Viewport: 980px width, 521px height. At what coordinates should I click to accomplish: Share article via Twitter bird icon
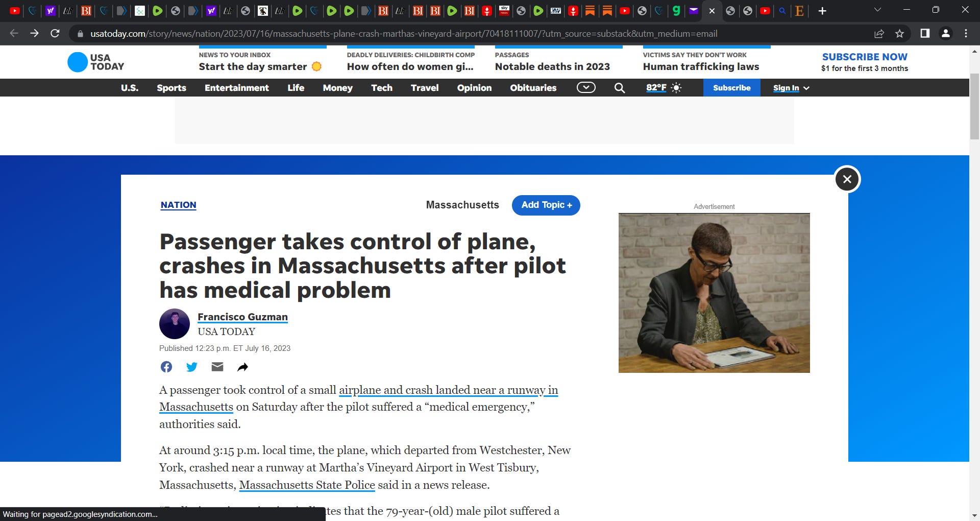pyautogui.click(x=192, y=367)
